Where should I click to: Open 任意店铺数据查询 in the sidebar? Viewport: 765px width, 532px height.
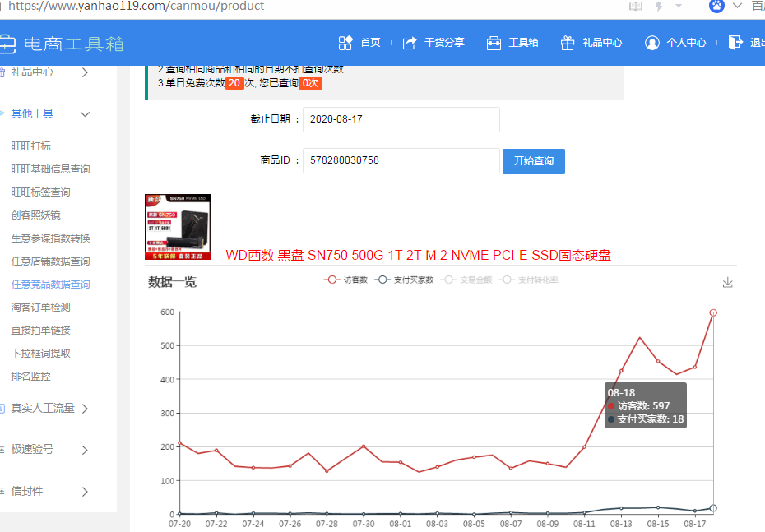[x=50, y=261]
